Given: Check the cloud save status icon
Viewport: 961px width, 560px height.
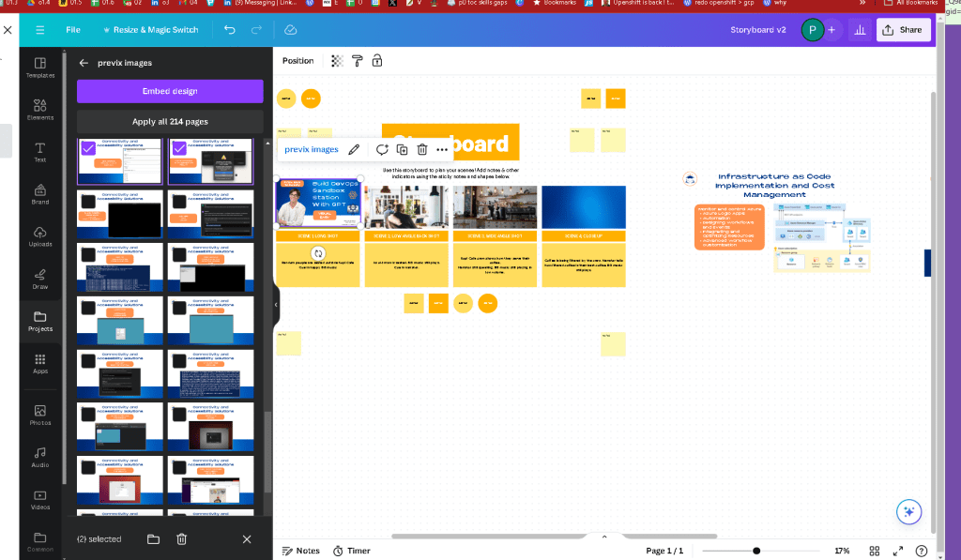Looking at the screenshot, I should pyautogui.click(x=291, y=29).
